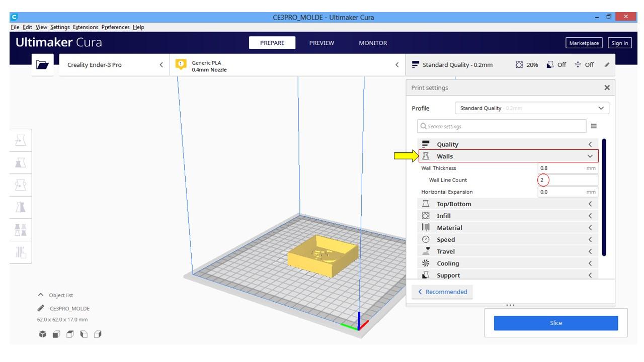The height and width of the screenshot is (362, 644).
Task: Switch to the left side view icon
Action: point(84,334)
